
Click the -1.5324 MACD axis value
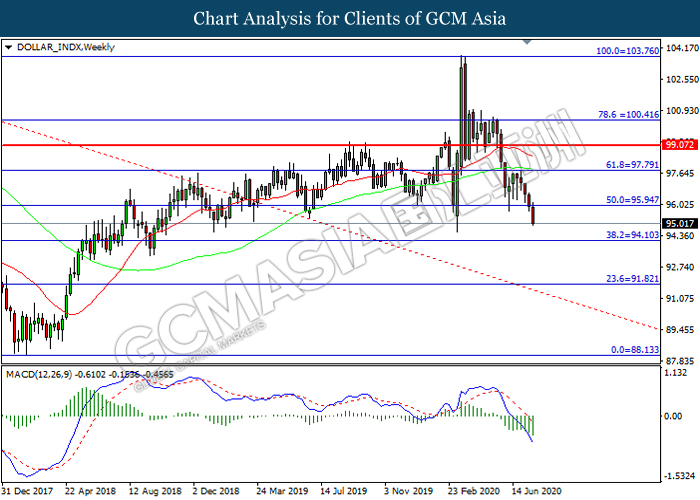click(679, 476)
